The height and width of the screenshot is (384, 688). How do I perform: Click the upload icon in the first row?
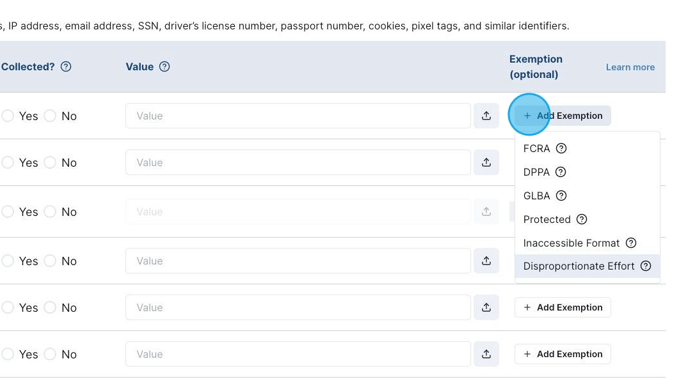(486, 116)
